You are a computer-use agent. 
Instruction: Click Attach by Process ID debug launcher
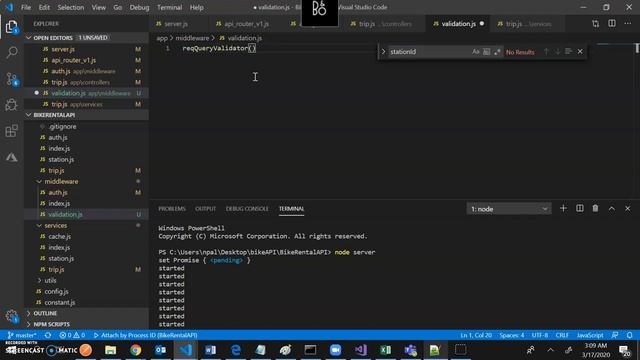coord(145,335)
